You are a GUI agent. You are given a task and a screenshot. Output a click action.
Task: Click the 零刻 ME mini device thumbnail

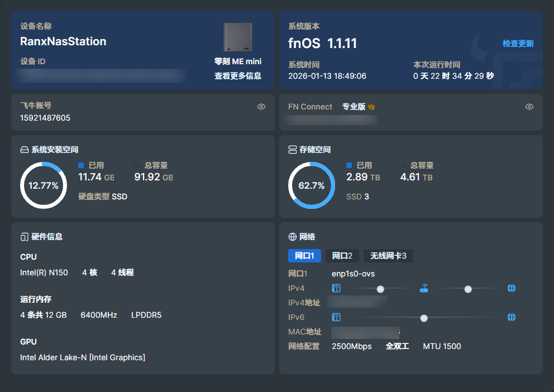point(238,37)
